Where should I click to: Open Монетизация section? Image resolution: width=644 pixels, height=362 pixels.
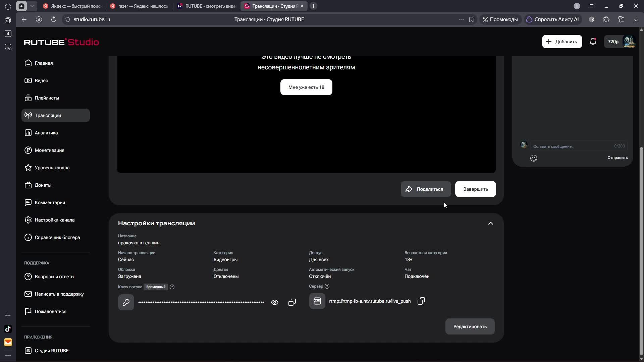(x=56, y=150)
